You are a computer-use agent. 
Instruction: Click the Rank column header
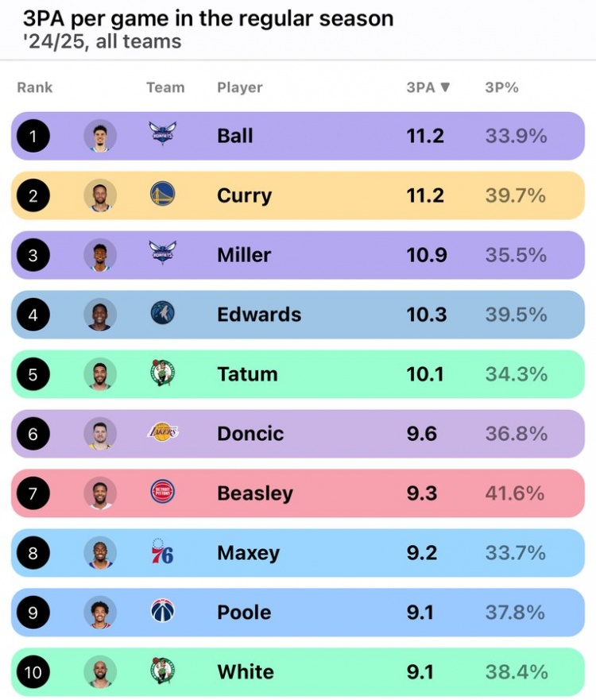coord(35,87)
